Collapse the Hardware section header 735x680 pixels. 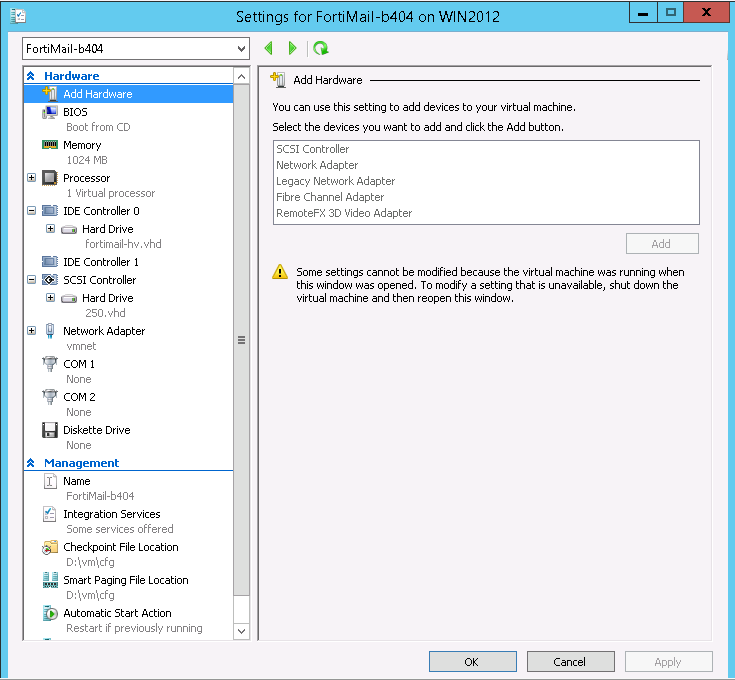point(32,76)
